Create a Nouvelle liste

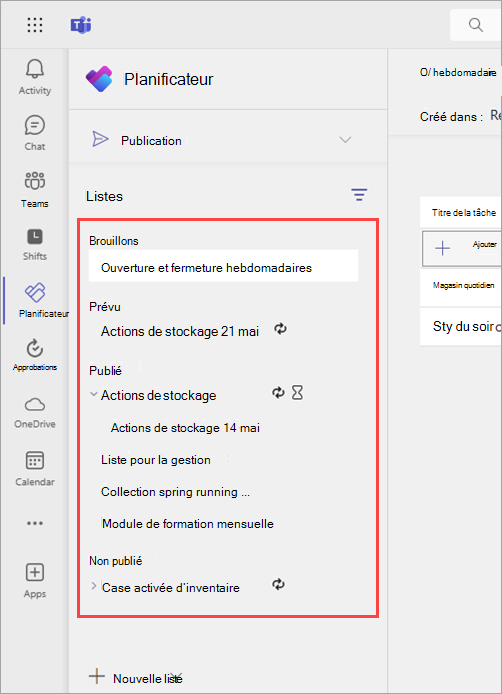click(x=135, y=678)
